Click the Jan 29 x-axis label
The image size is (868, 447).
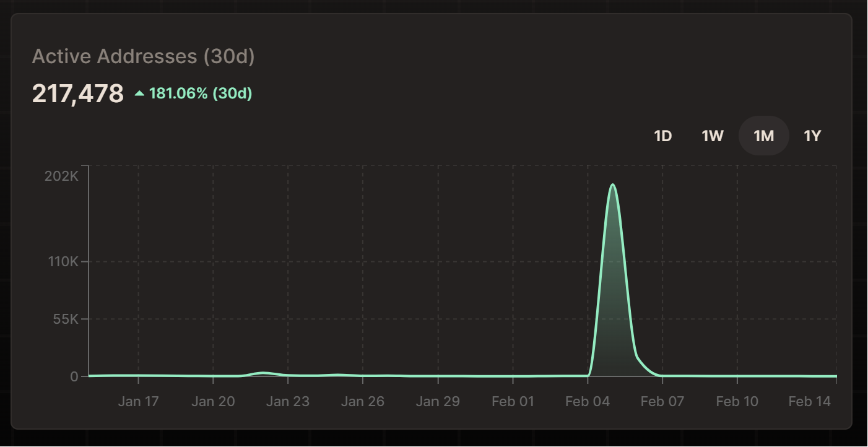tap(438, 401)
